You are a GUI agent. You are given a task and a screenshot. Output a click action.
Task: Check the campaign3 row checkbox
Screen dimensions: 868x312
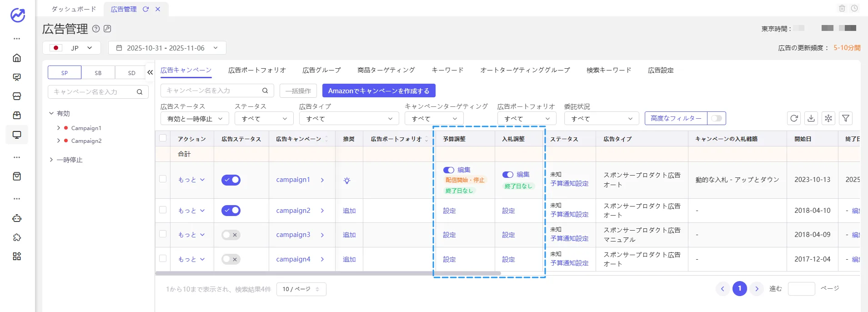163,234
